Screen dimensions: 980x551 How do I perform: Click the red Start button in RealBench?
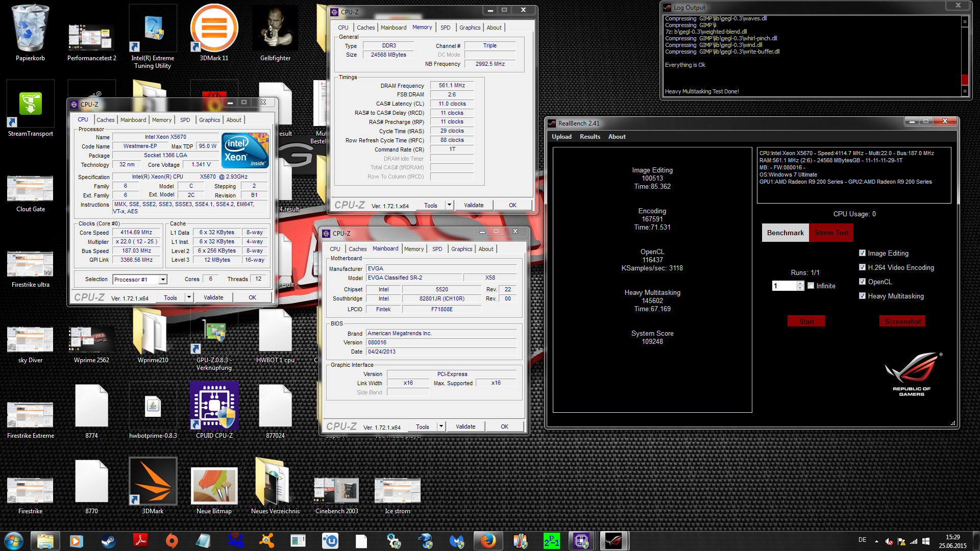point(806,321)
